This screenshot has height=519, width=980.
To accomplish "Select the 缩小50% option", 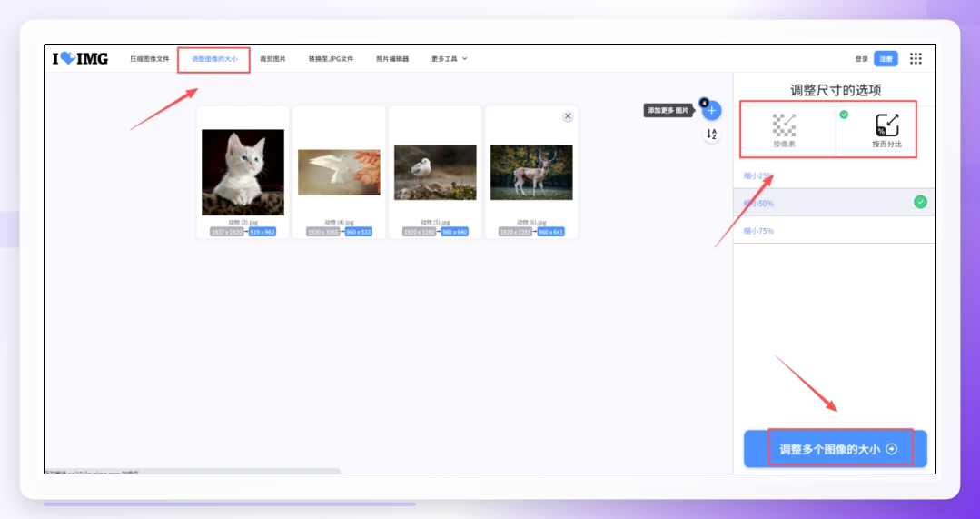I will (835, 203).
